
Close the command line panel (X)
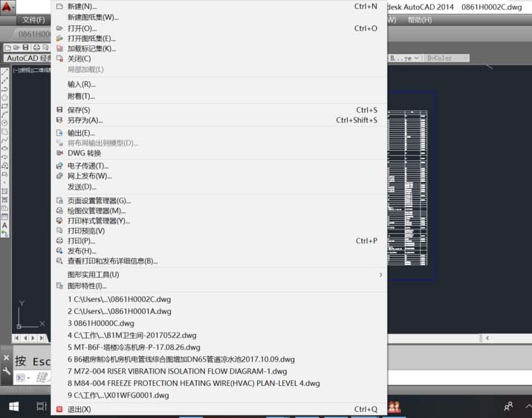[x=6, y=358]
